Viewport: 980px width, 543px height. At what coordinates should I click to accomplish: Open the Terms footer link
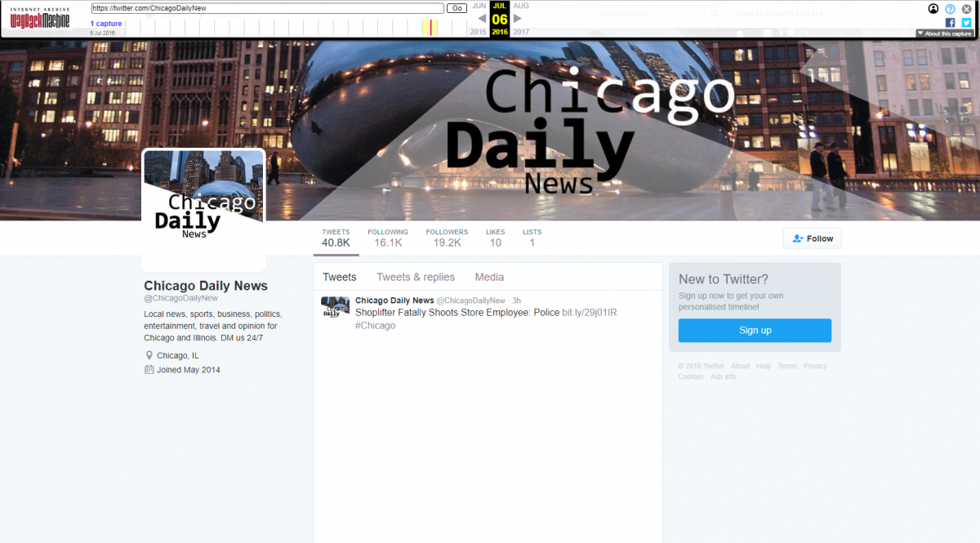coord(787,366)
